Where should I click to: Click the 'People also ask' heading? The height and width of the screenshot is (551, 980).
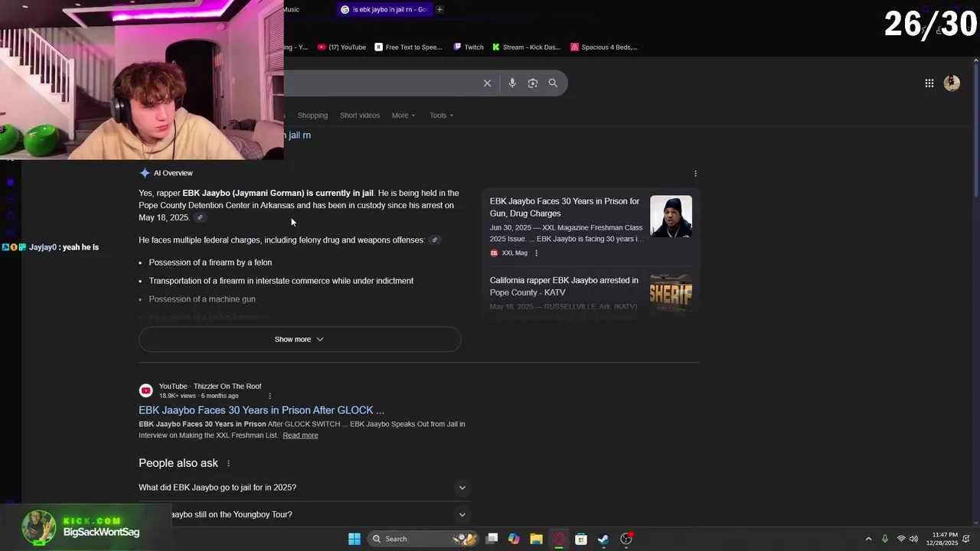178,463
